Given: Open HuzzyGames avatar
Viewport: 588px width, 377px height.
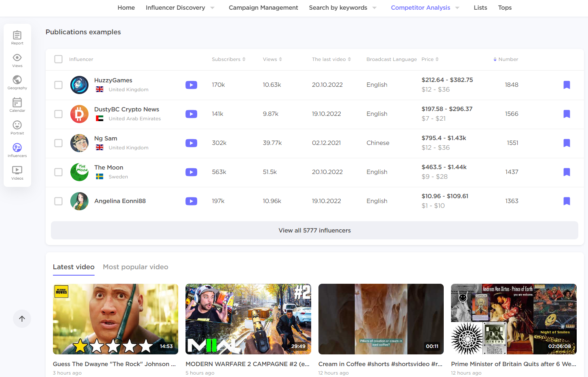Looking at the screenshot, I should [x=79, y=85].
